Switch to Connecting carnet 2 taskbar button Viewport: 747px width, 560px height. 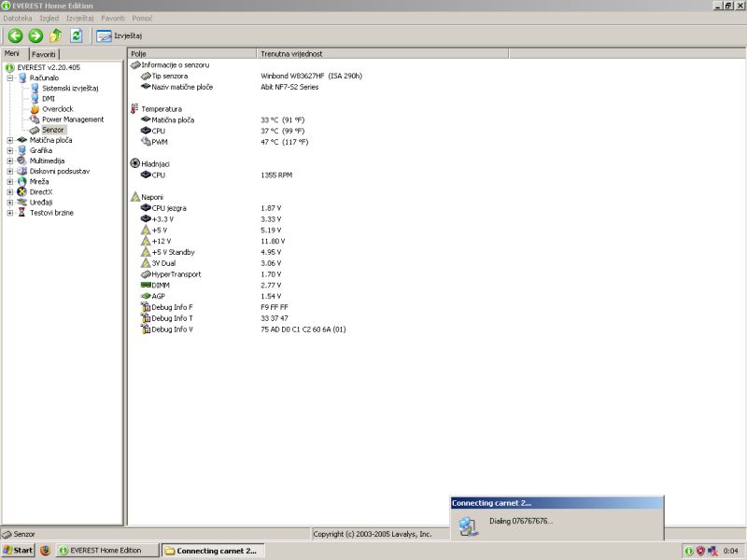pyautogui.click(x=210, y=551)
